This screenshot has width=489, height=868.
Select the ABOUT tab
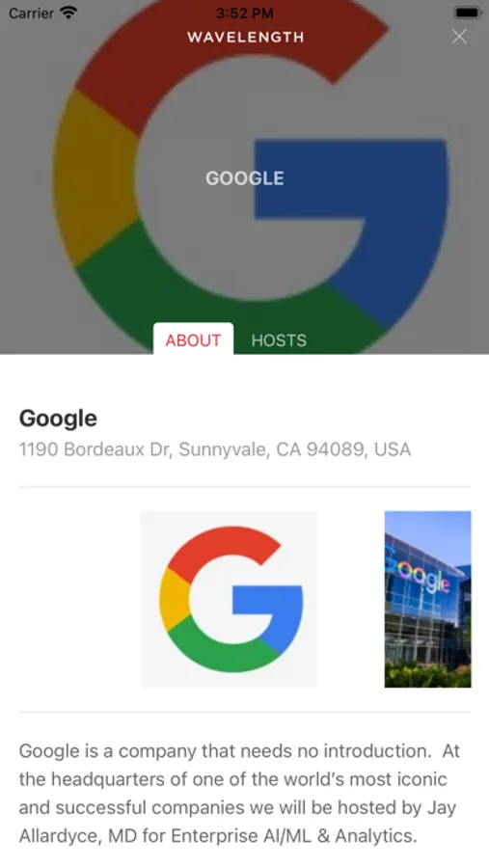pos(193,339)
